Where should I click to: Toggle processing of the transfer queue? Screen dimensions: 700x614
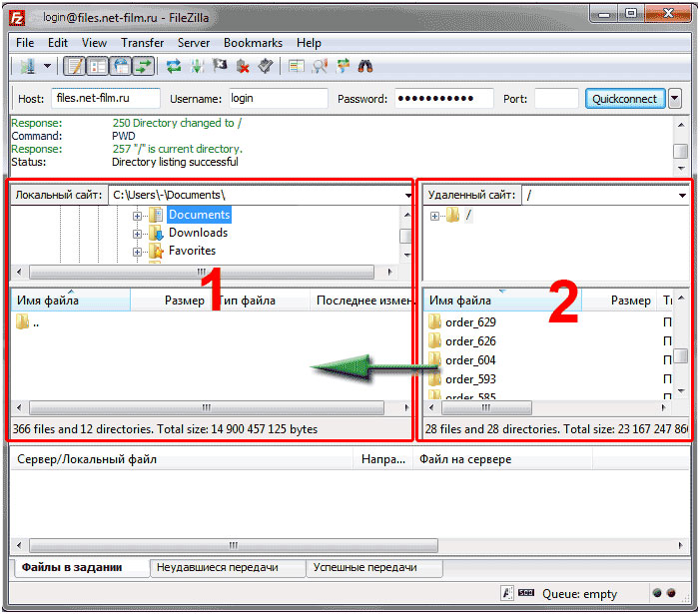[x=197, y=67]
